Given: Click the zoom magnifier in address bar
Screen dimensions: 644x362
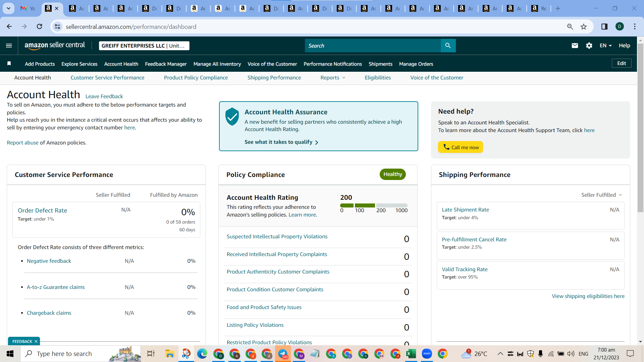Looking at the screenshot, I should 570,26.
